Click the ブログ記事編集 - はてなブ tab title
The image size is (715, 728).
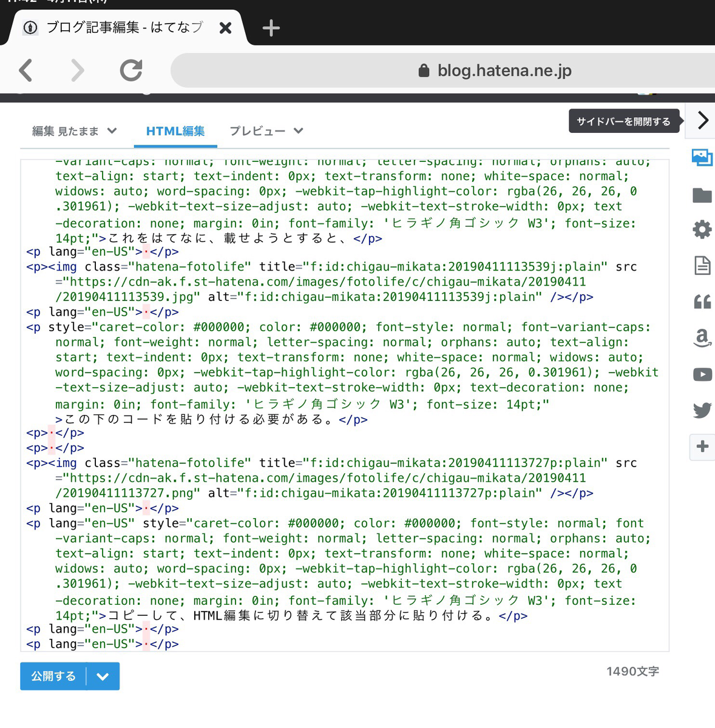[x=124, y=27]
